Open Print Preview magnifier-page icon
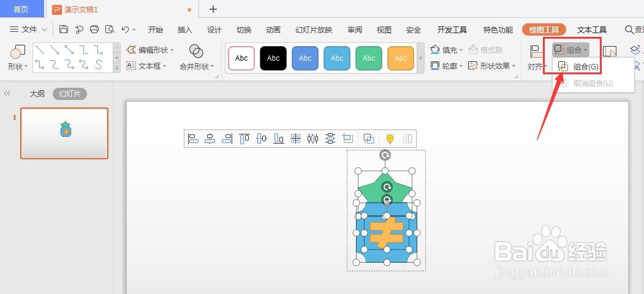The width and height of the screenshot is (644, 294). tap(110, 29)
